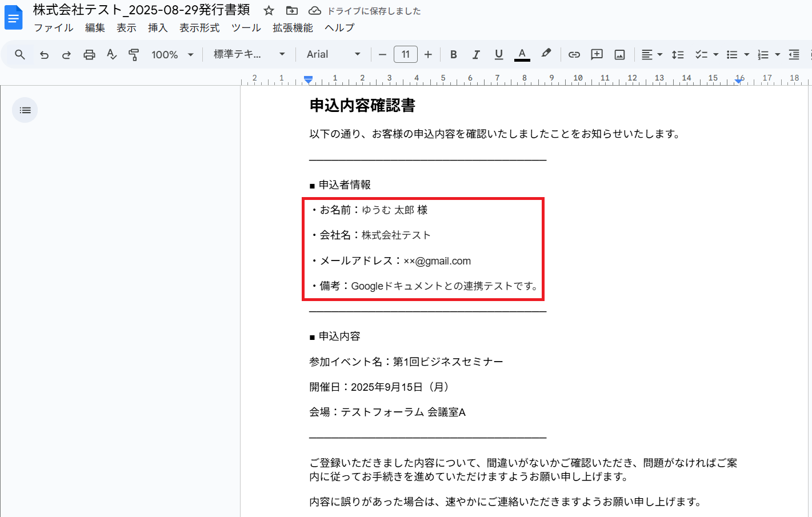Viewport: 812px width, 517px height.
Task: Open the 挿入 menu
Action: [158, 28]
